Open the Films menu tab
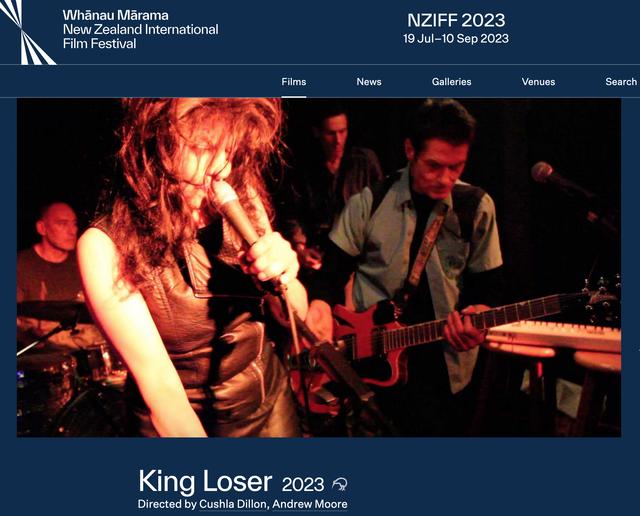The image size is (640, 516). pos(294,82)
